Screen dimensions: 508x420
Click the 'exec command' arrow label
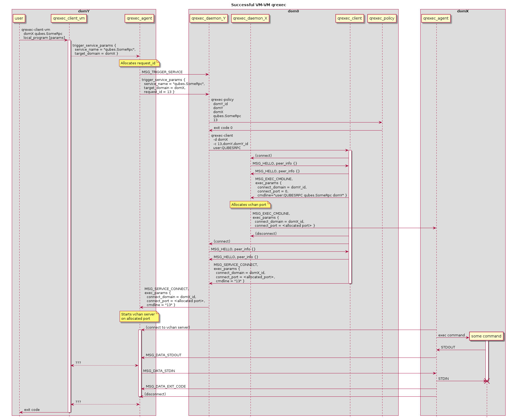451,335
